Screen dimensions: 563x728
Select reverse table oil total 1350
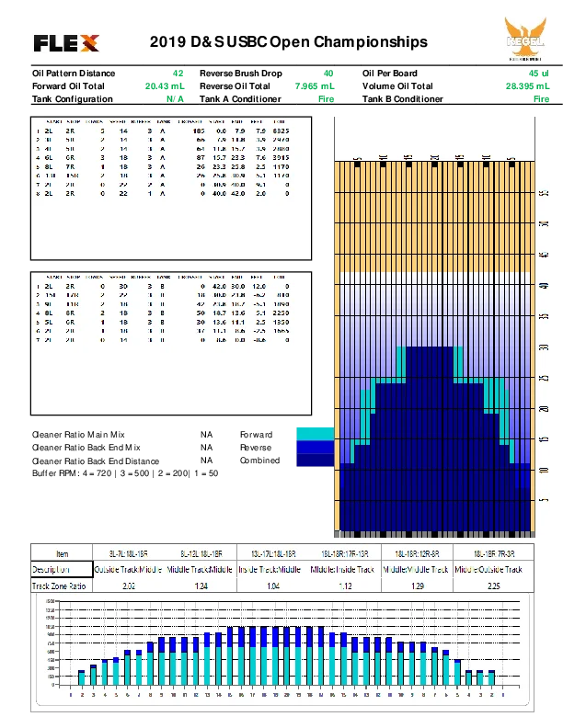[x=281, y=323]
